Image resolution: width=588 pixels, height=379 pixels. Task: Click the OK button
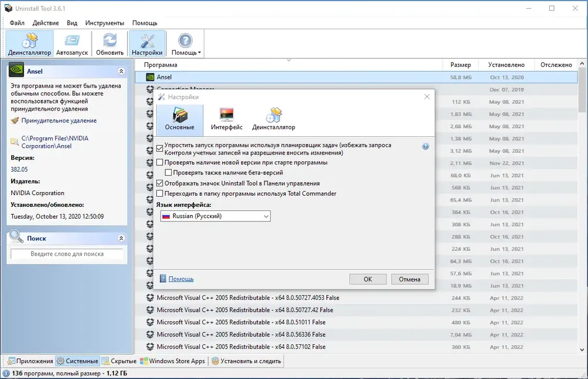(368, 279)
